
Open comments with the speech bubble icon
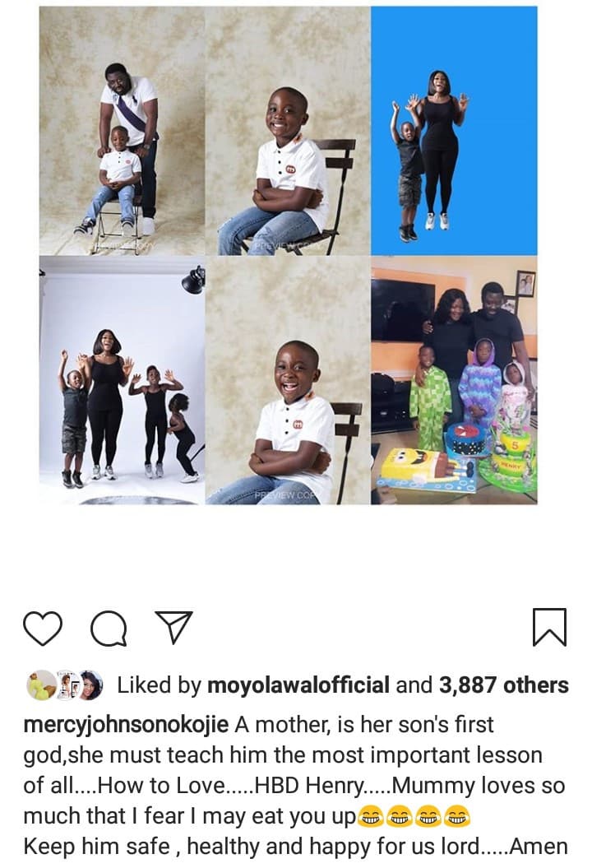(109, 629)
